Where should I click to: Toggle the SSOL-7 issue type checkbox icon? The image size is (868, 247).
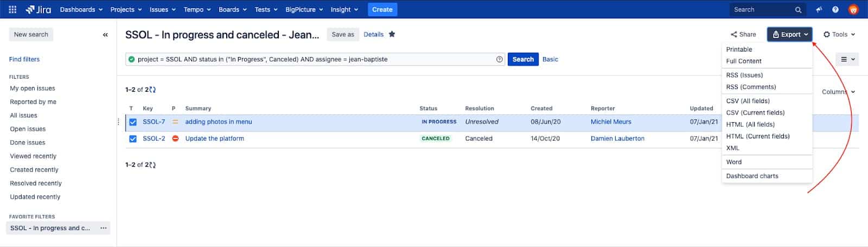(x=133, y=122)
